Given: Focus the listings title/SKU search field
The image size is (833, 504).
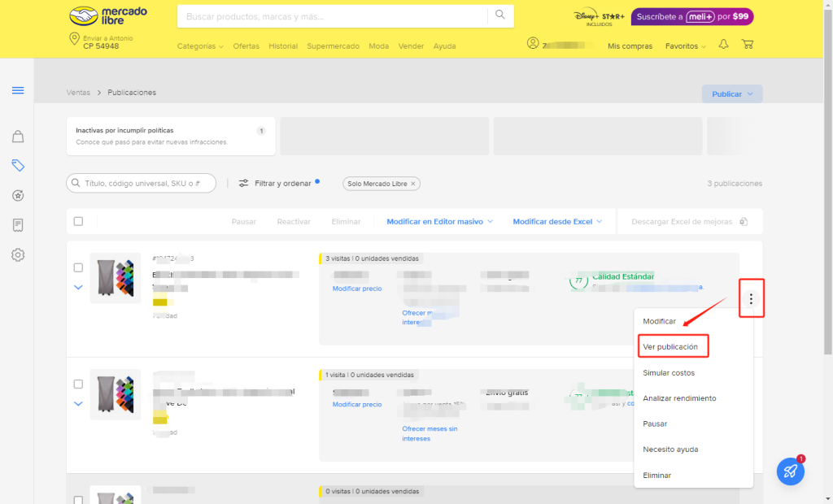Looking at the screenshot, I should 142,183.
